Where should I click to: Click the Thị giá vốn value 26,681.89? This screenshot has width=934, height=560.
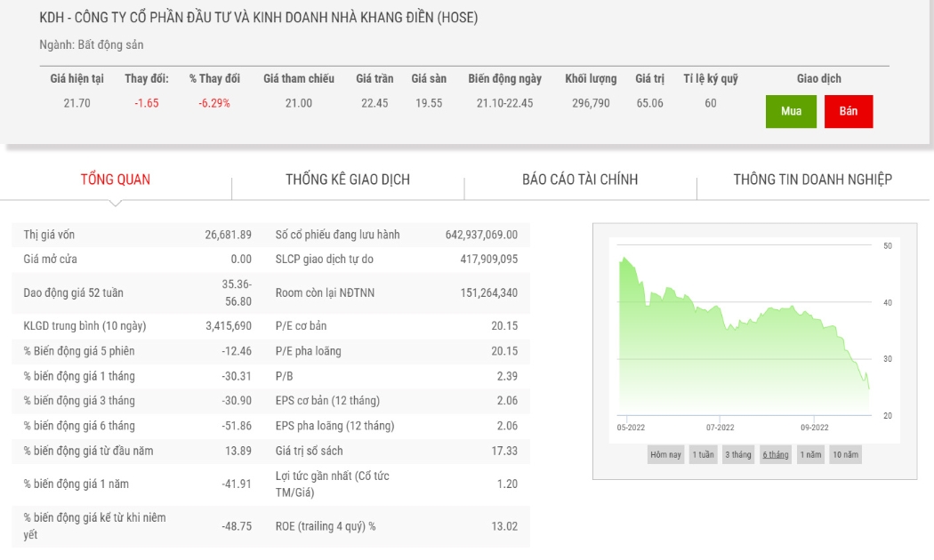(228, 235)
